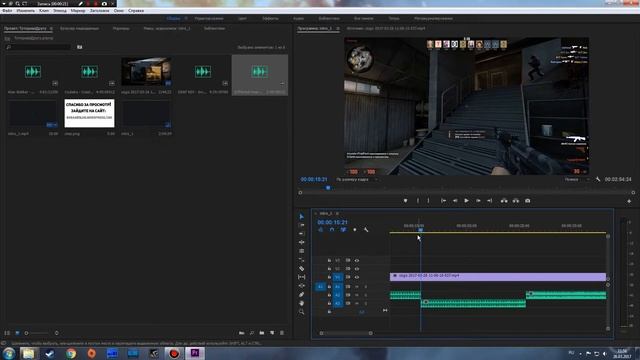Select the Pen tool

coord(301,294)
